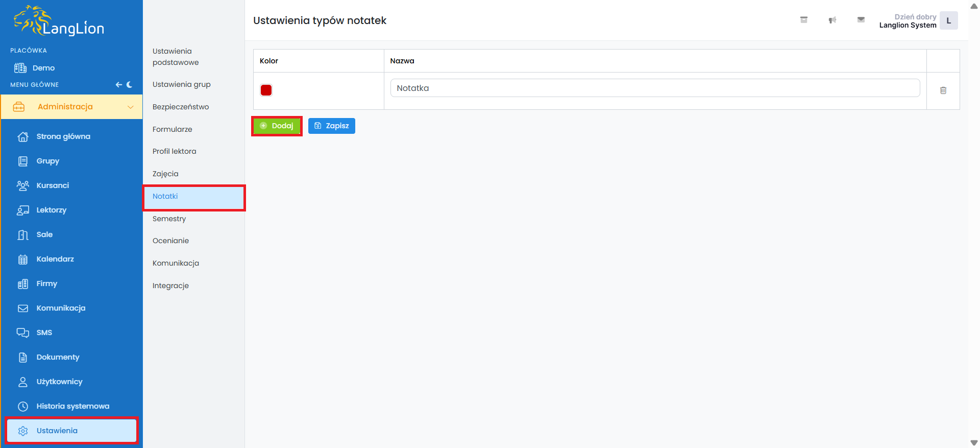Click the Kursanci people icon in sidebar
980x448 pixels.
point(23,185)
